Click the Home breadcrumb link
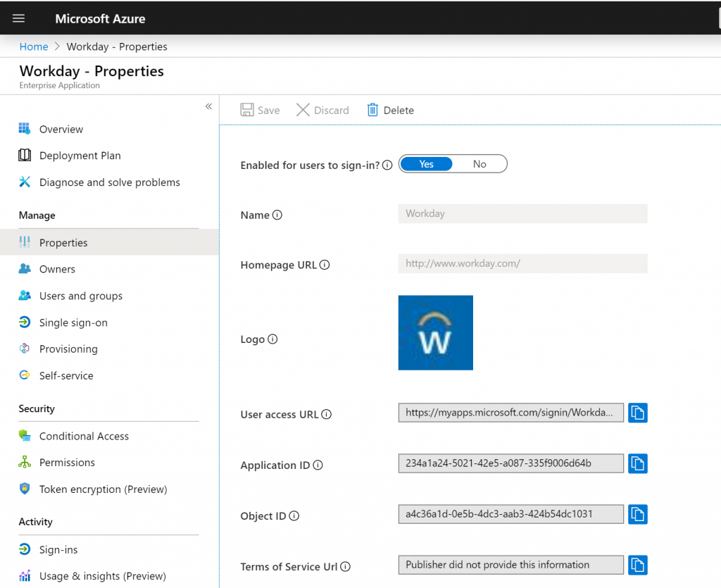Screen dimensions: 721x588 [x=34, y=46]
